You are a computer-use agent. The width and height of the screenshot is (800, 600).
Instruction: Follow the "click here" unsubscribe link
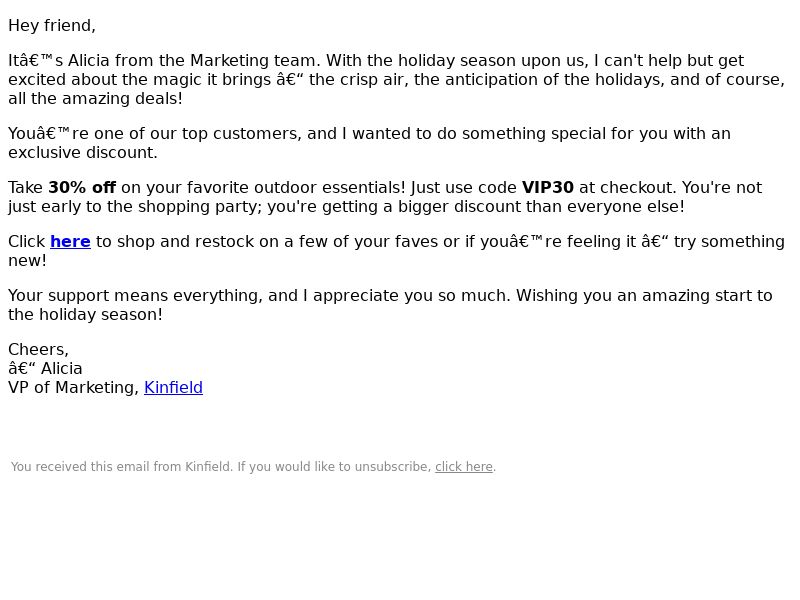464,466
